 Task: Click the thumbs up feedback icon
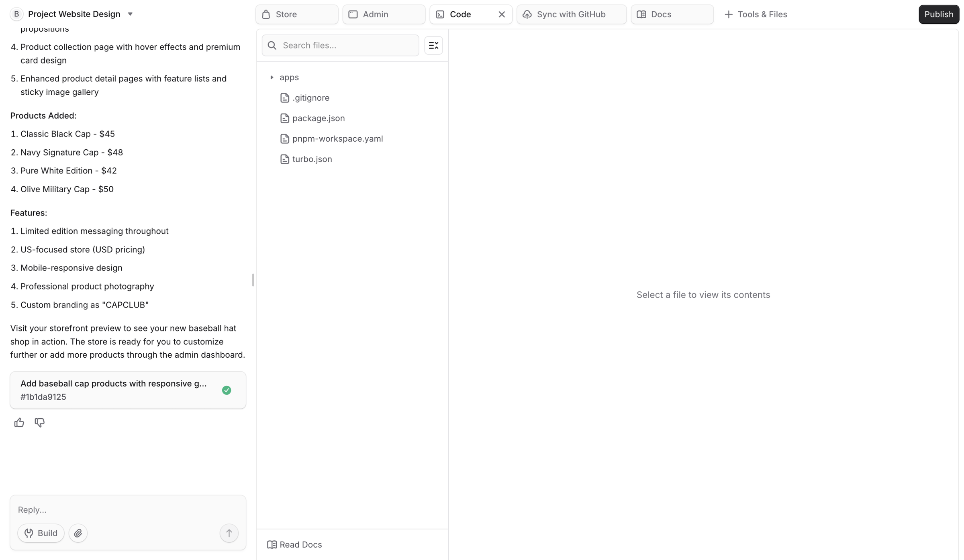click(19, 422)
